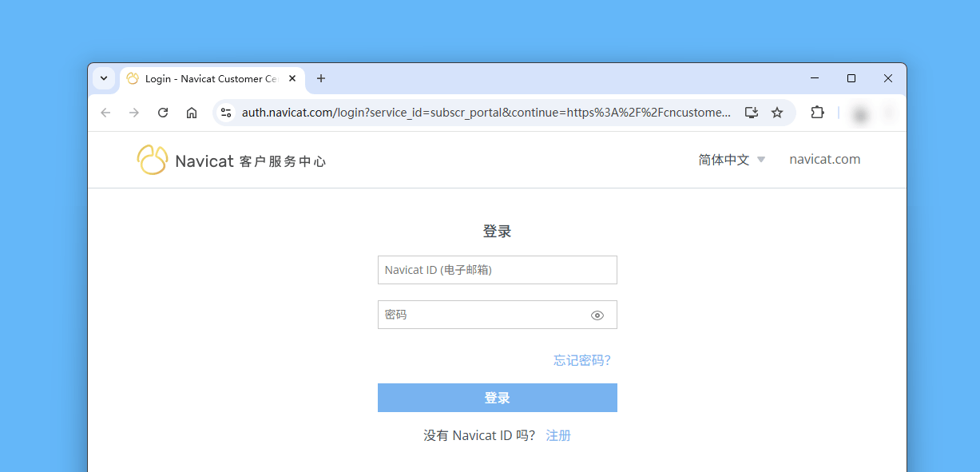Select the Login - Navicat Customer Center tab
This screenshot has height=472, width=980.
click(209, 78)
